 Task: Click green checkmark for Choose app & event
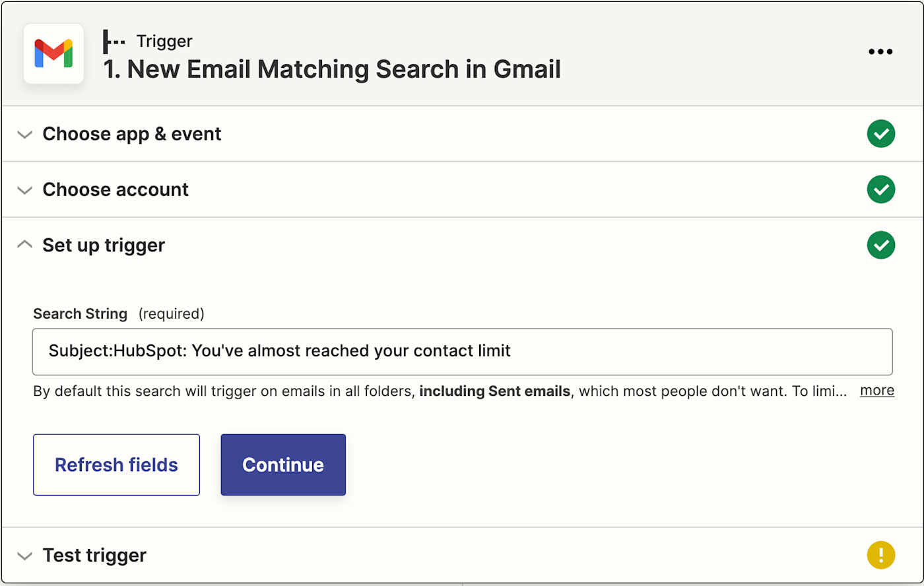(881, 134)
